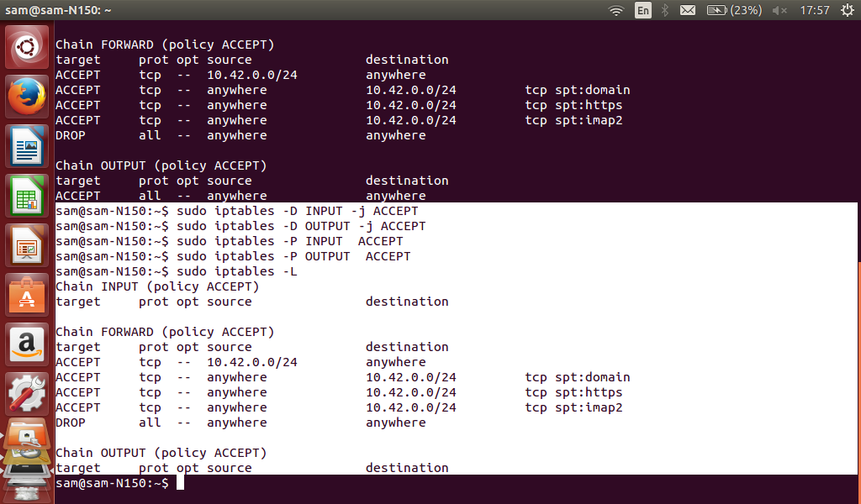
Task: Open the muted volume indicator
Action: (779, 10)
